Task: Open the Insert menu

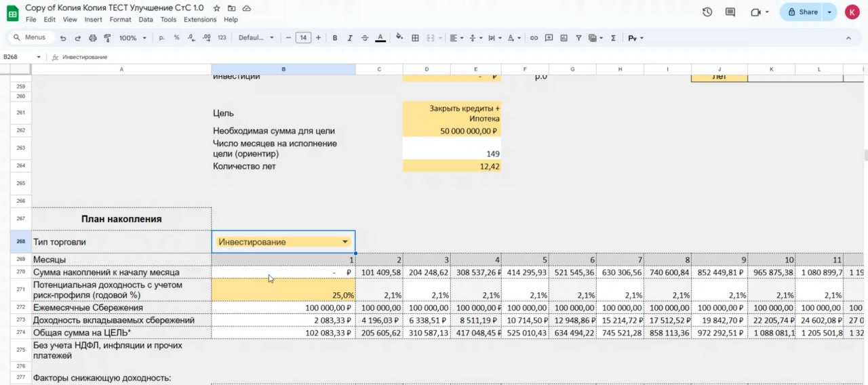Action: [x=94, y=20]
